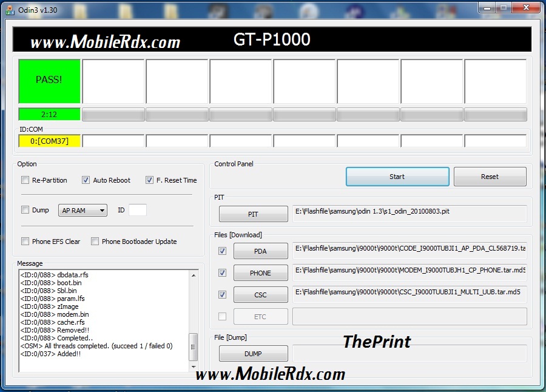The image size is (546, 392).
Task: Select the param.lfs log line
Action: [x=52, y=299]
